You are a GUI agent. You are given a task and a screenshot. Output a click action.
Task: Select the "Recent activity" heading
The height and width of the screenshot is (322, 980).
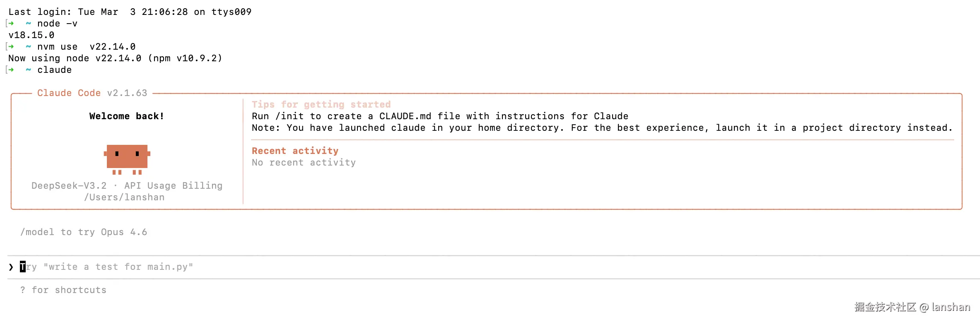pyautogui.click(x=295, y=151)
